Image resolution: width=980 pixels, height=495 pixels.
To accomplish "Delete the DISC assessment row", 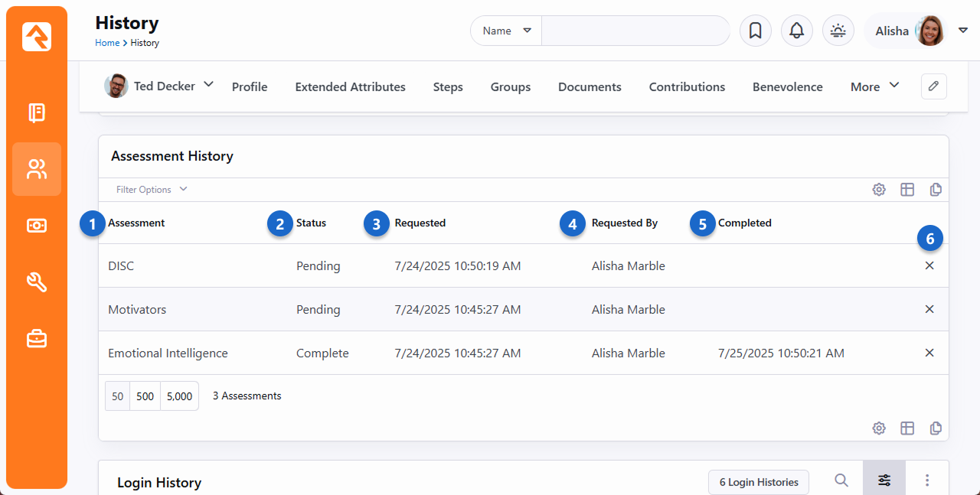I will (x=929, y=265).
